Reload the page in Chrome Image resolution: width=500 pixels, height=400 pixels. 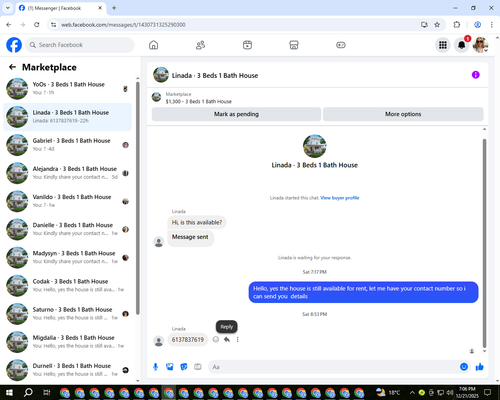(x=37, y=25)
